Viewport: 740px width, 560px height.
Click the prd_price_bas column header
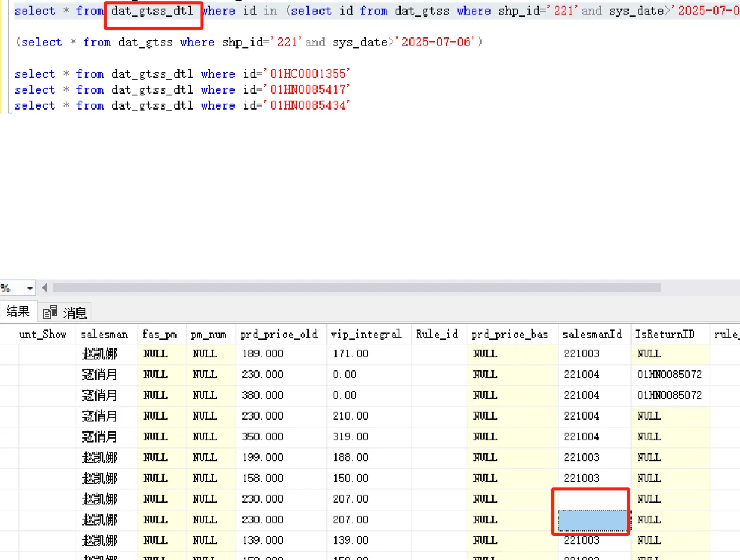[510, 334]
